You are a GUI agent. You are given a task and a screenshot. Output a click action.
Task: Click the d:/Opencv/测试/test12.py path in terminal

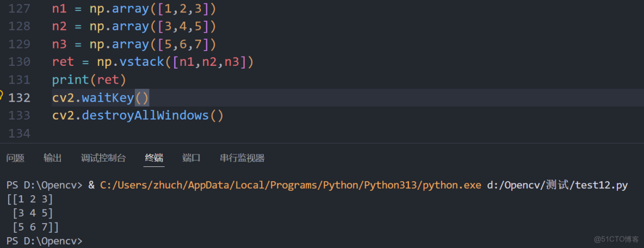click(x=558, y=185)
